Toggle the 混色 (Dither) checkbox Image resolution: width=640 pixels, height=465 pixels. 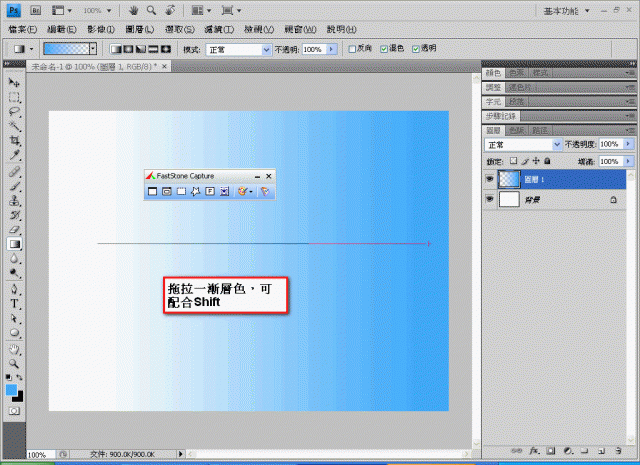click(384, 49)
